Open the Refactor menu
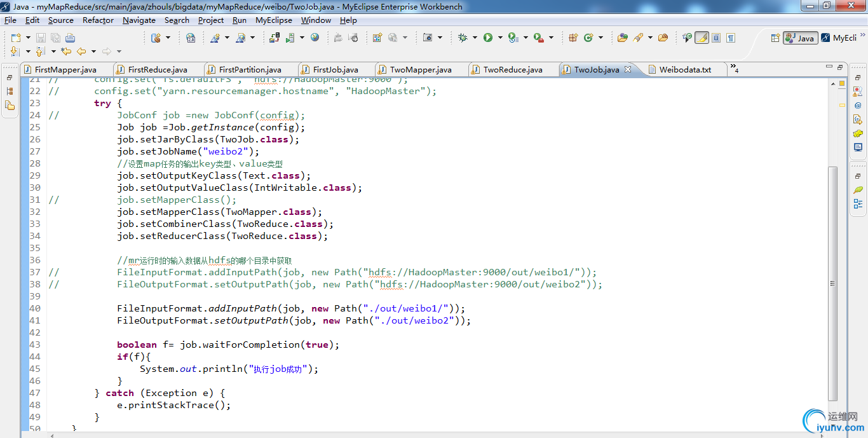868x438 pixels. 98,20
